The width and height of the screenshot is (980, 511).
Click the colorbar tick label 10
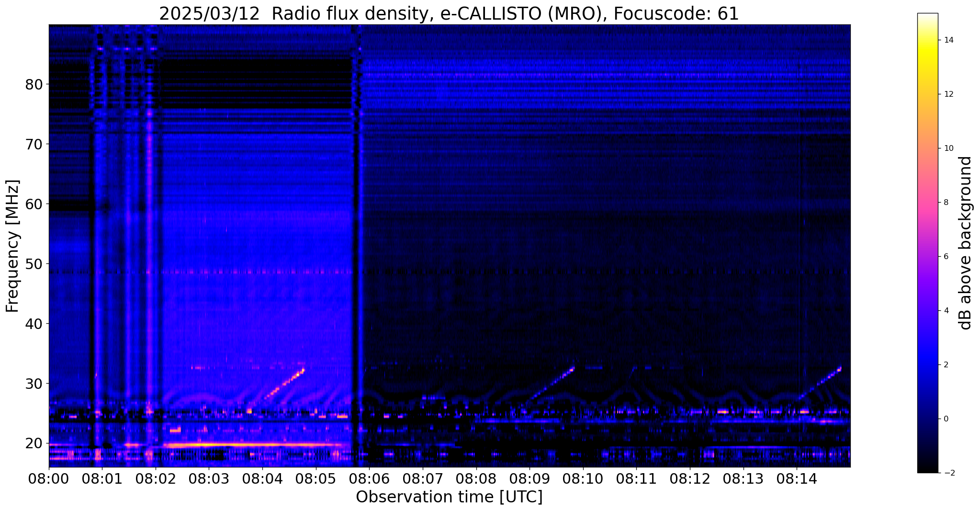[x=948, y=148]
